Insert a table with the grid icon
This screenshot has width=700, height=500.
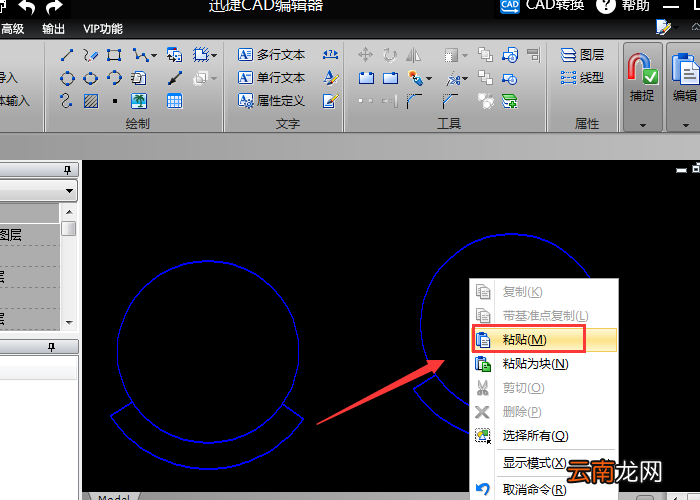[x=175, y=101]
